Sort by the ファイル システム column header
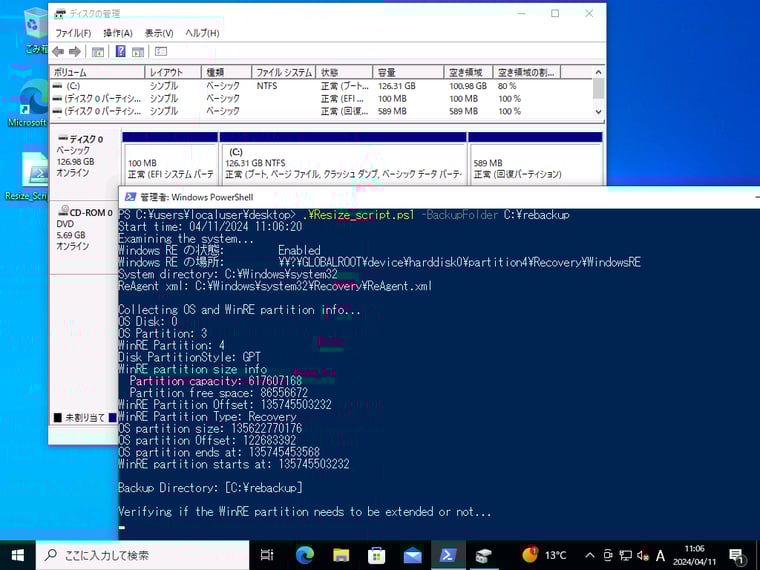This screenshot has height=570, width=760. pyautogui.click(x=284, y=72)
